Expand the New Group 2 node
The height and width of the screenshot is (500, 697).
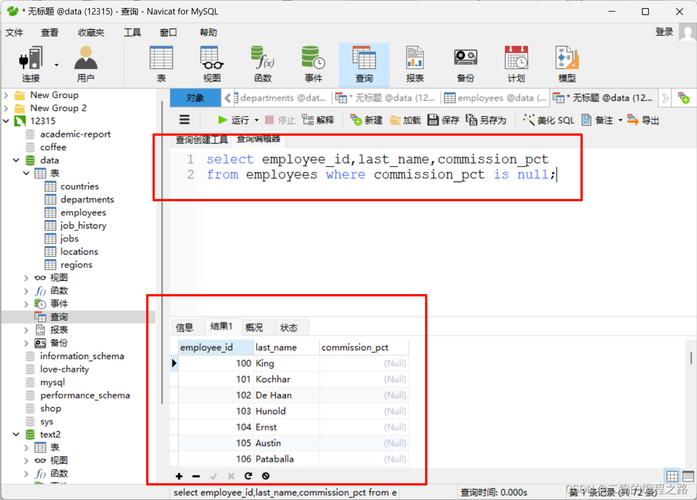coord(6,108)
